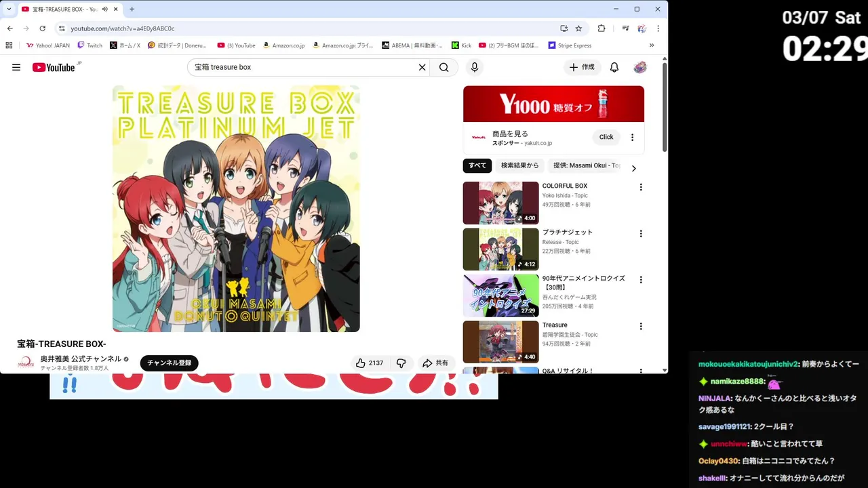Open media controls icon in toolbar
The width and height of the screenshot is (868, 488).
click(x=625, y=28)
